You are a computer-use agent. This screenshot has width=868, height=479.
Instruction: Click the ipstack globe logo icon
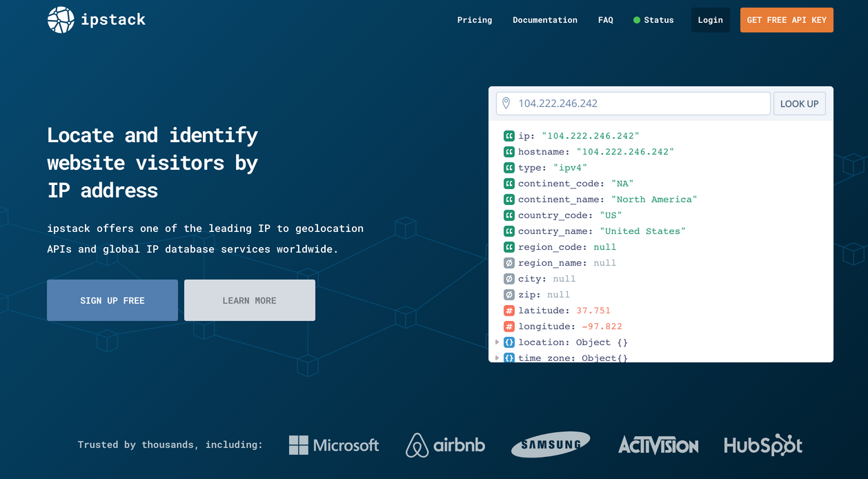coord(61,20)
